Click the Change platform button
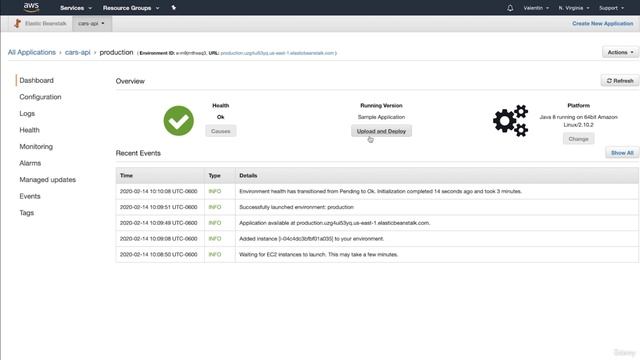 tap(578, 139)
